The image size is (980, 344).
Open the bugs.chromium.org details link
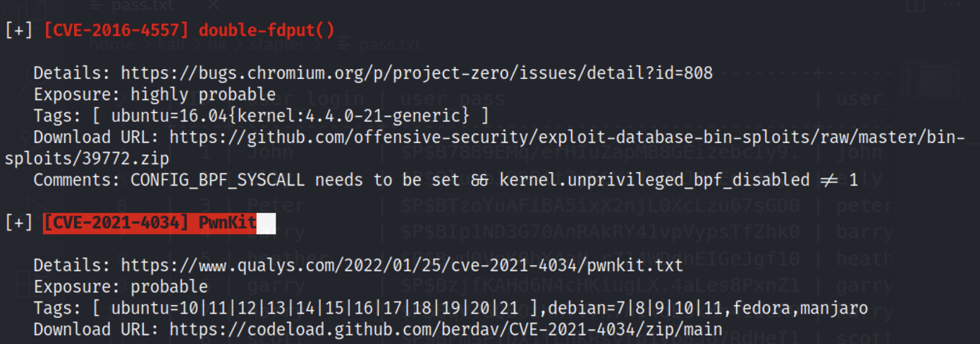[417, 73]
